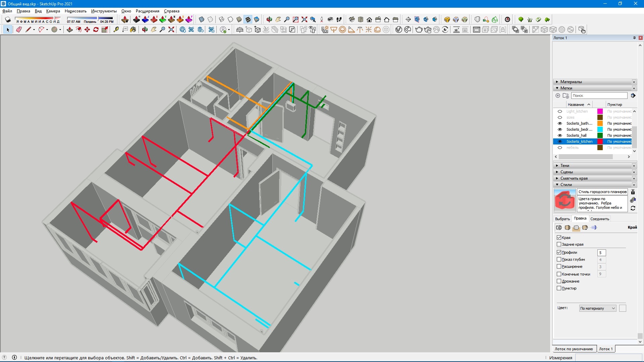Viewport: 644px width, 362px height.
Task: Enable Дрожание checkbox
Action: [x=559, y=281]
